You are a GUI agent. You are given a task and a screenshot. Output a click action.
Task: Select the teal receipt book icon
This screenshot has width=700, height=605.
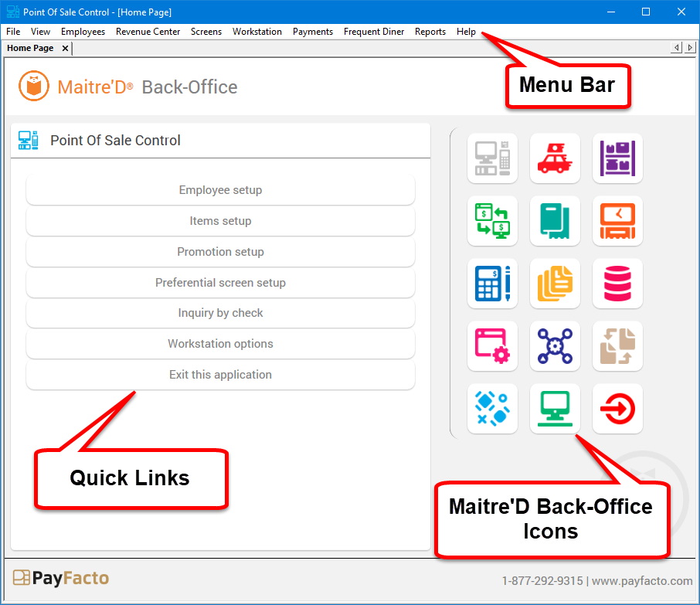[x=555, y=221]
